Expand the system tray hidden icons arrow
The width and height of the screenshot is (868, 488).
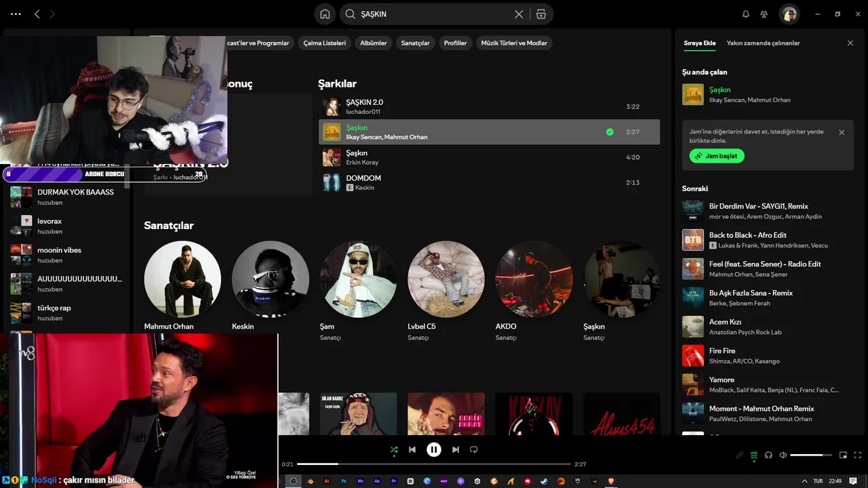point(804,481)
